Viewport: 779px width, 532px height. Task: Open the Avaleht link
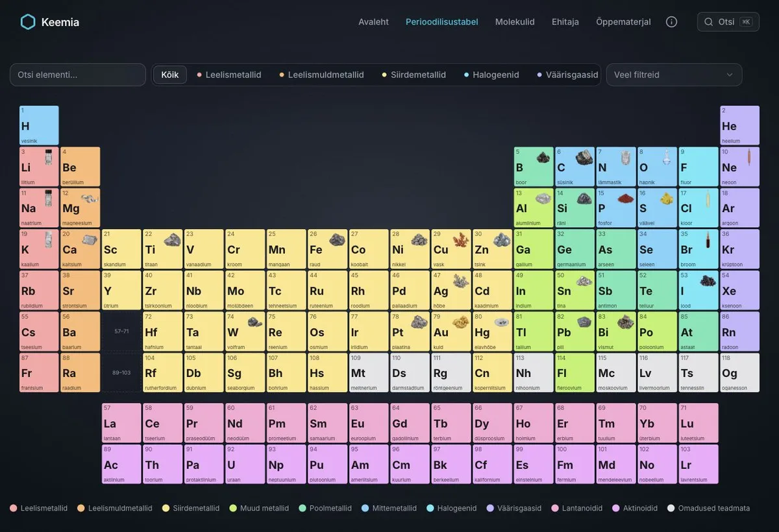[x=373, y=22]
